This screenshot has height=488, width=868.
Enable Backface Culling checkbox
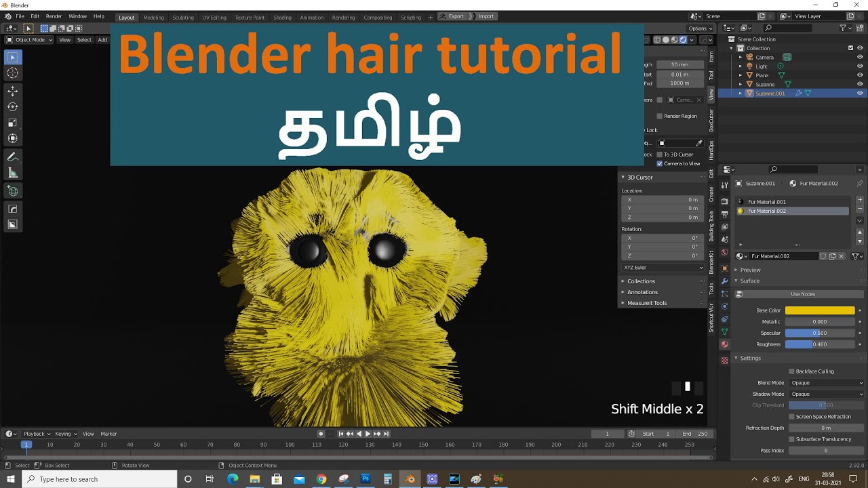coord(791,371)
